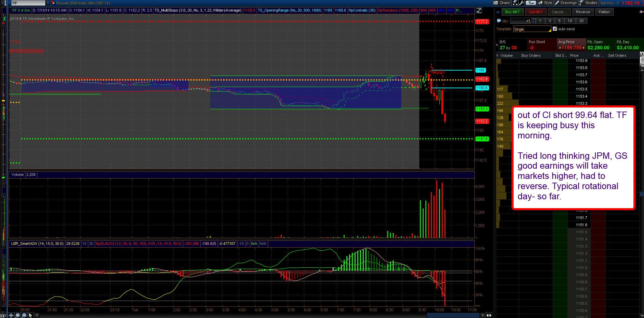This screenshot has width=644, height=318.
Task: Open the Style candlestick menu
Action: click(545, 3)
